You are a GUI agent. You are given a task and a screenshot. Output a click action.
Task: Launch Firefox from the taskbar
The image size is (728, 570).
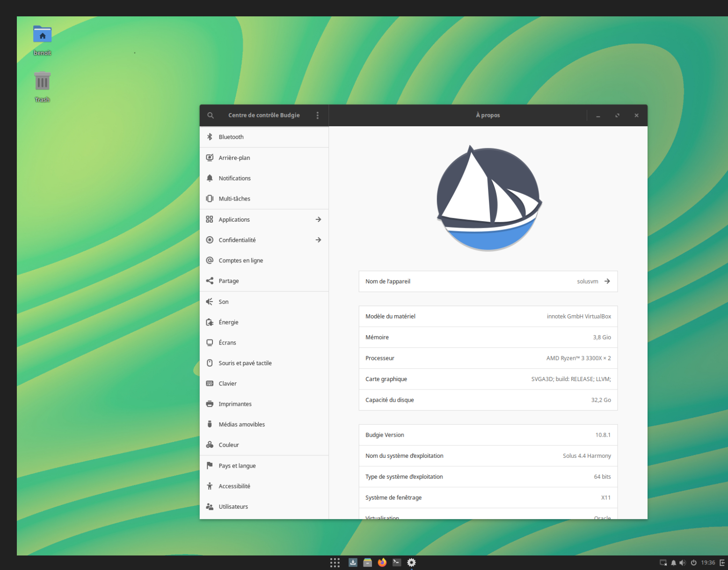pos(382,563)
